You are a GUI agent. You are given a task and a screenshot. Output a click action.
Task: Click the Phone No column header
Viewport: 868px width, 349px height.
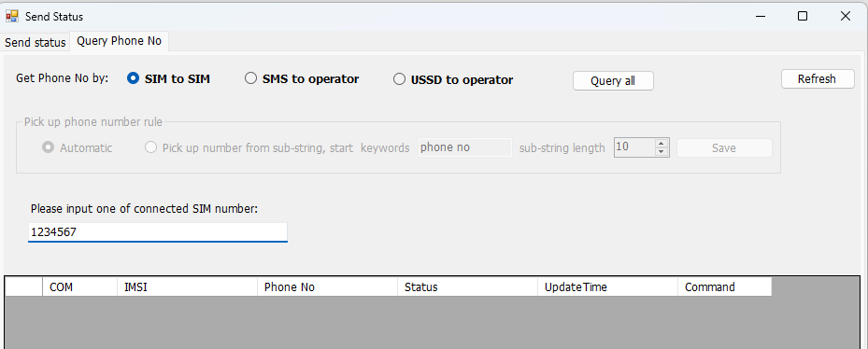(x=327, y=287)
